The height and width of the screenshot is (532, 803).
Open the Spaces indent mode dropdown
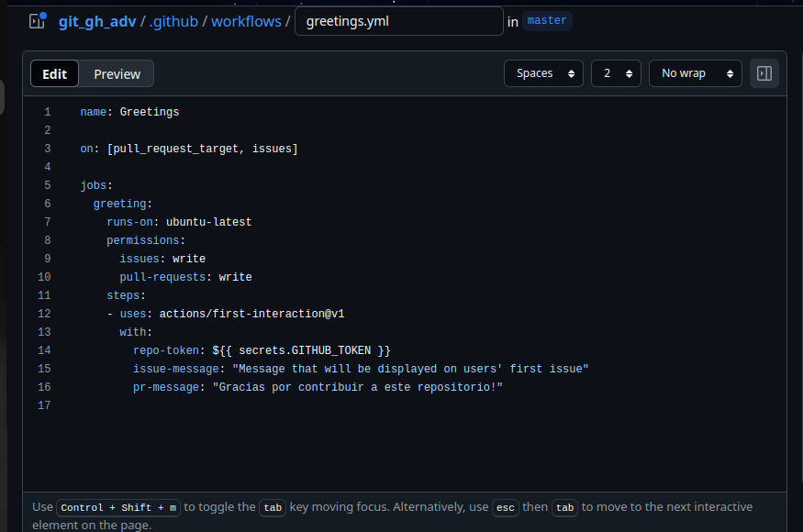point(543,73)
